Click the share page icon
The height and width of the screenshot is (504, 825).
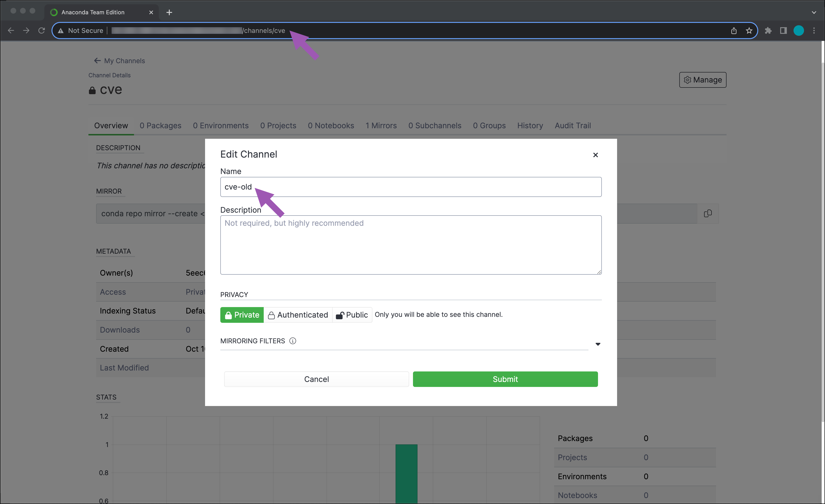point(734,31)
